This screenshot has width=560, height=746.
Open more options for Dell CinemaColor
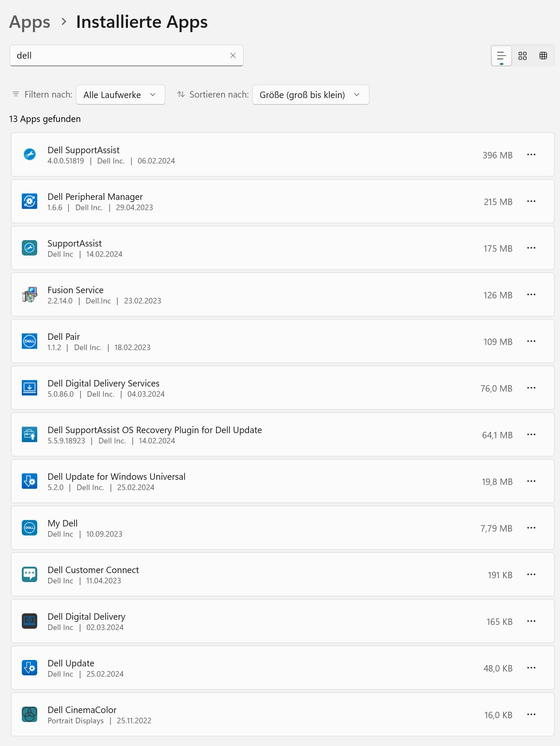tap(531, 714)
